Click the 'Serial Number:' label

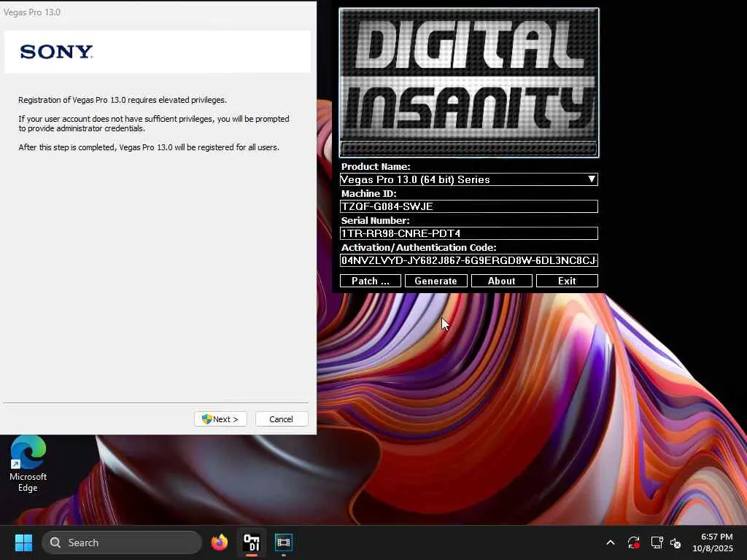tap(375, 220)
